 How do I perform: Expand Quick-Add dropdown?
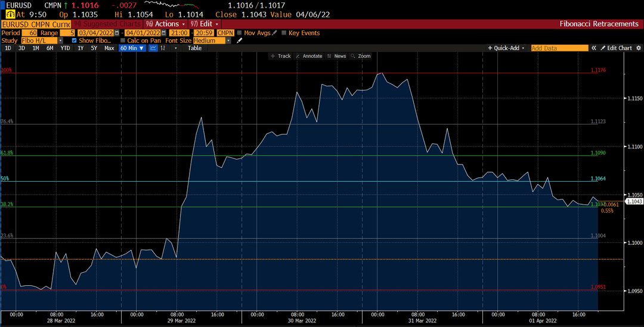pyautogui.click(x=506, y=48)
